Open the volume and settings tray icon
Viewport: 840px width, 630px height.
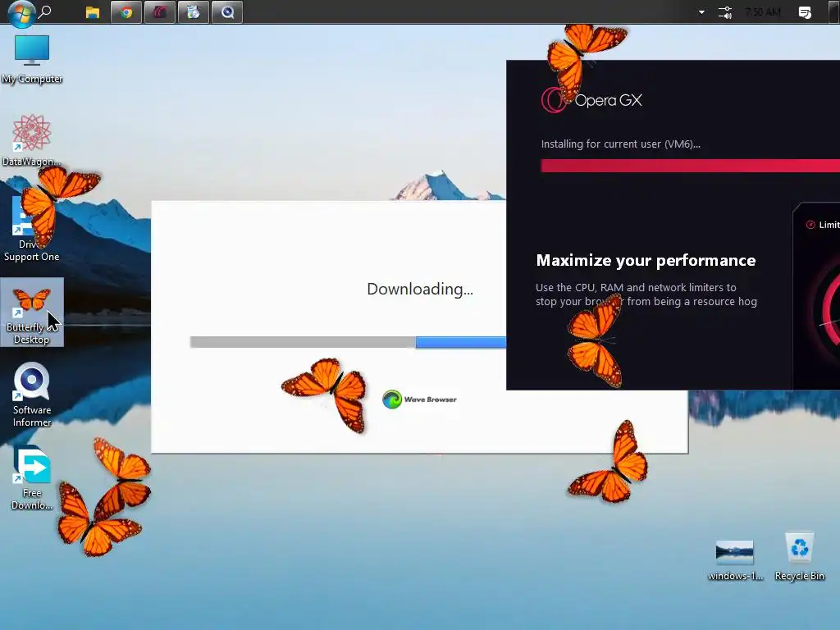pyautogui.click(x=725, y=12)
